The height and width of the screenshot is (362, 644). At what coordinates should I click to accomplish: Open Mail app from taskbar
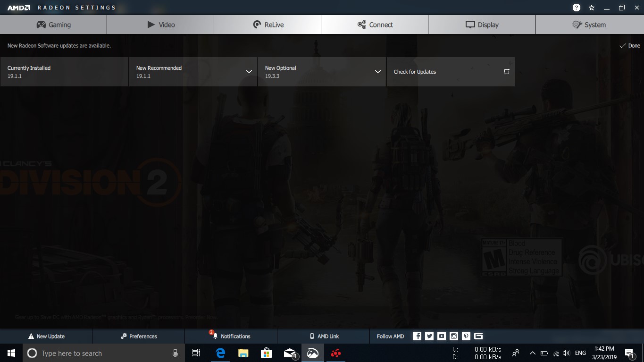pos(290,353)
